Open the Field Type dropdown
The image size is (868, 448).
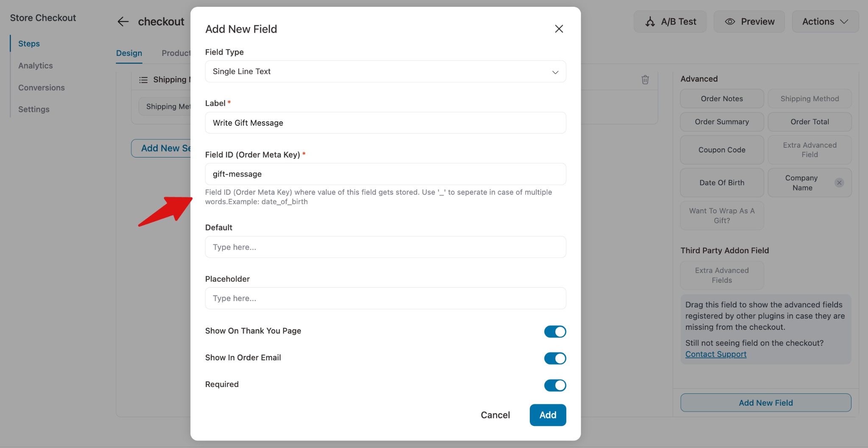pos(385,72)
